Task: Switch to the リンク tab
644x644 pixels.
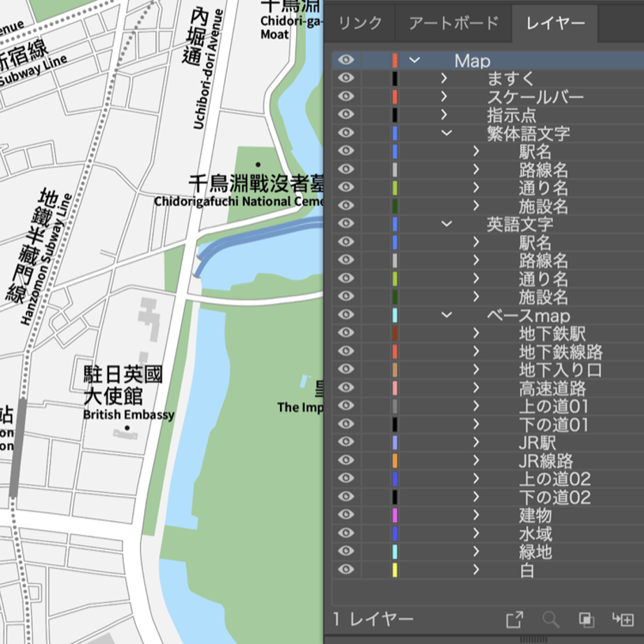Action: [x=360, y=23]
